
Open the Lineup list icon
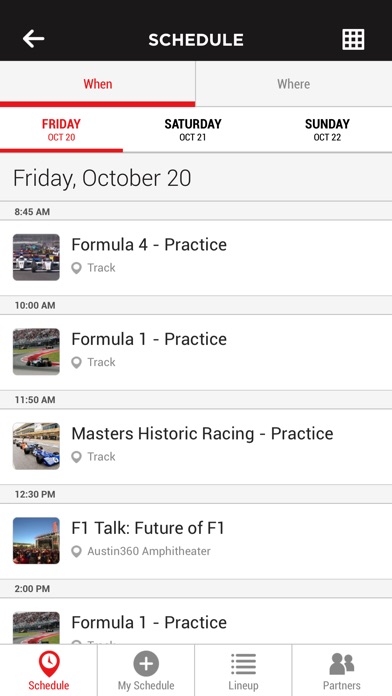point(243,664)
